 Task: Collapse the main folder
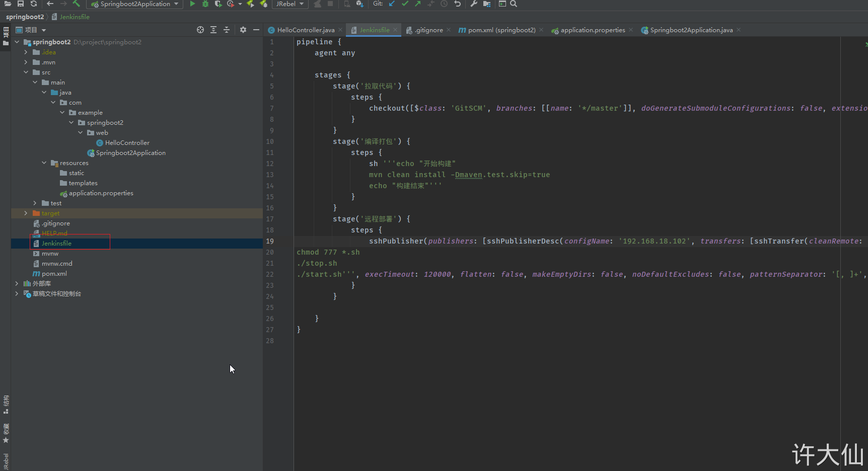point(35,83)
